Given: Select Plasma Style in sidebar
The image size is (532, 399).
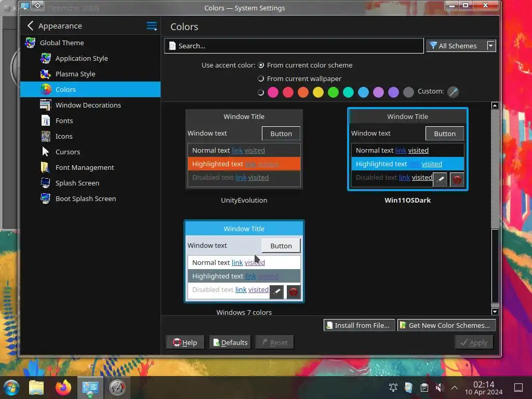Looking at the screenshot, I should click(90, 74).
